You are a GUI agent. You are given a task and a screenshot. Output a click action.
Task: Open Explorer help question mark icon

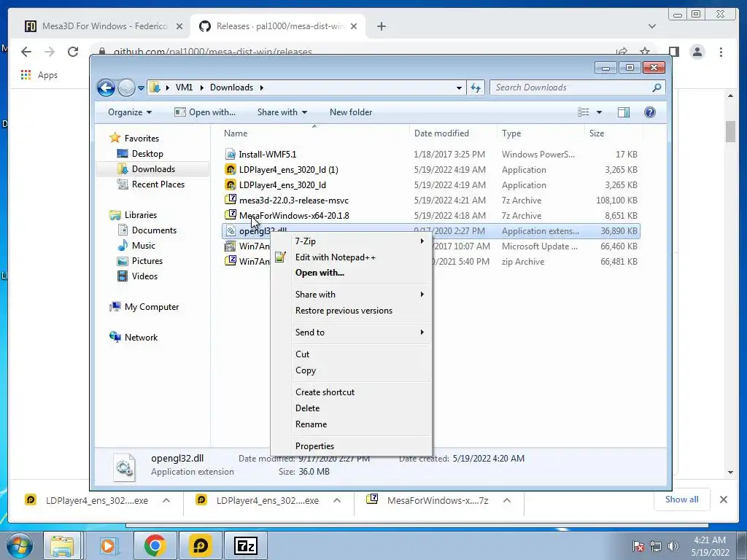(x=649, y=112)
